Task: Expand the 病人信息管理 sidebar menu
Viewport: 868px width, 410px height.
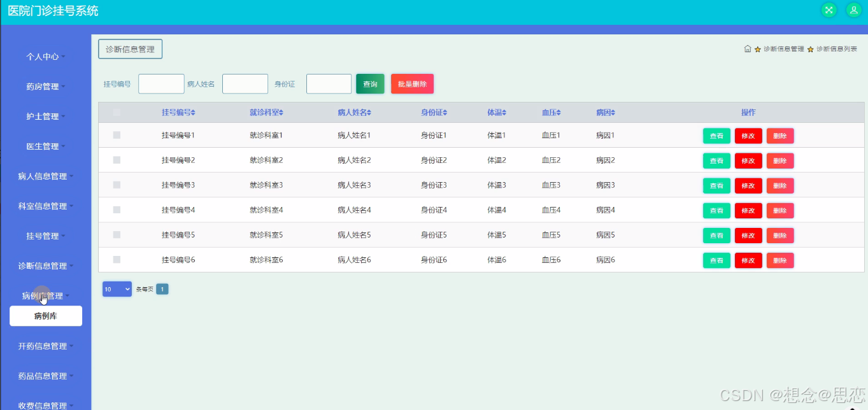Action: pyautogui.click(x=45, y=176)
